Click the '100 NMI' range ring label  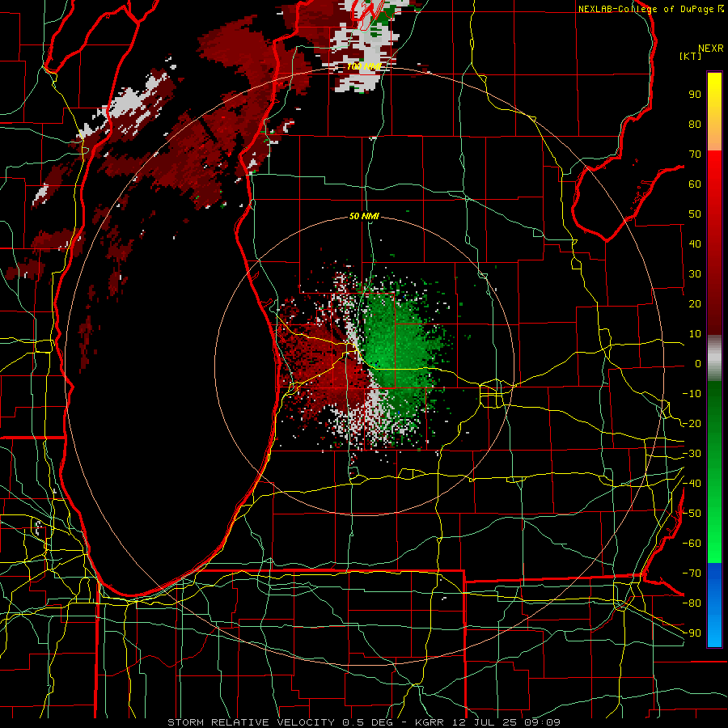point(365,66)
